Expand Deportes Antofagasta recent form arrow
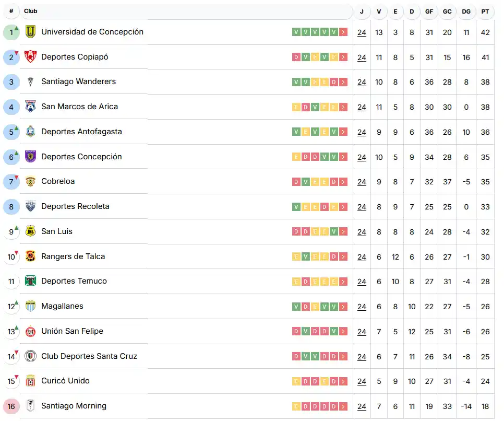The image size is (504, 421). coord(343,132)
